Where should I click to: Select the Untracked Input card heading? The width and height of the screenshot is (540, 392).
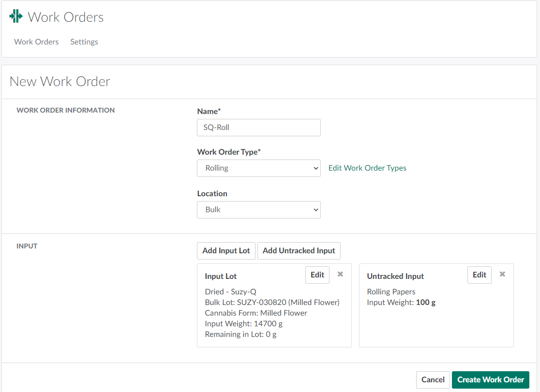coord(395,276)
